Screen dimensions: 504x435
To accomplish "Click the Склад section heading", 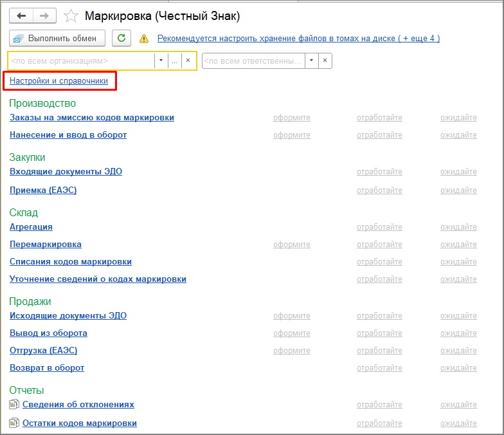I will pos(23,212).
